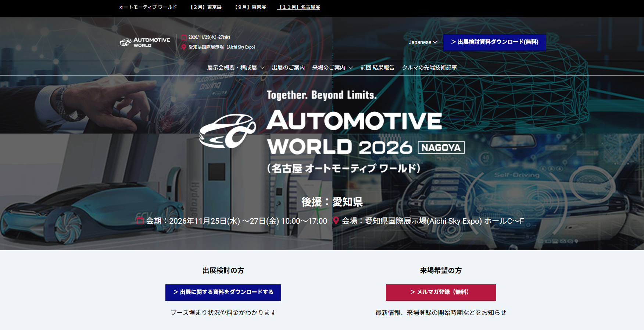Open the 出展のご案内 menu item
This screenshot has width=644, height=330.
[288, 68]
